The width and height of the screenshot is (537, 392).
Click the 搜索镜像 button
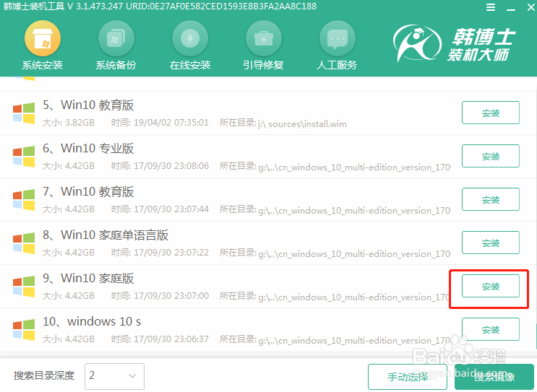[494, 377]
